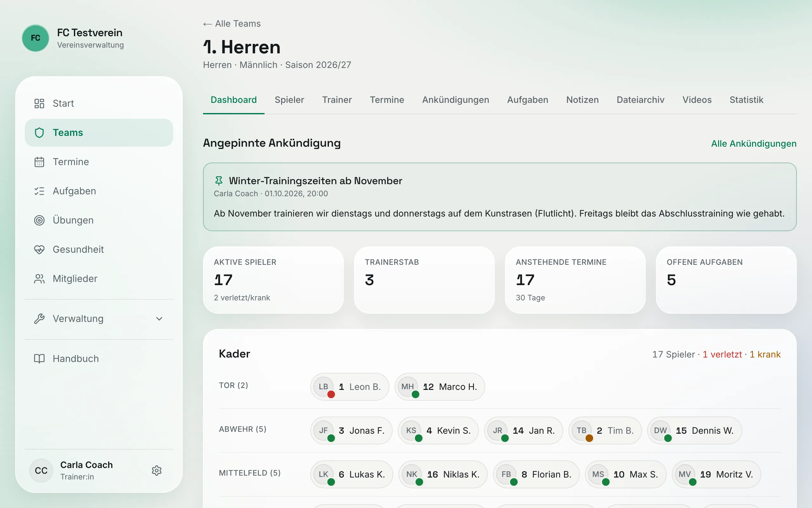Viewport: 812px width, 508px height.
Task: Click the MV avatar of Moritz V.
Action: 685,474
